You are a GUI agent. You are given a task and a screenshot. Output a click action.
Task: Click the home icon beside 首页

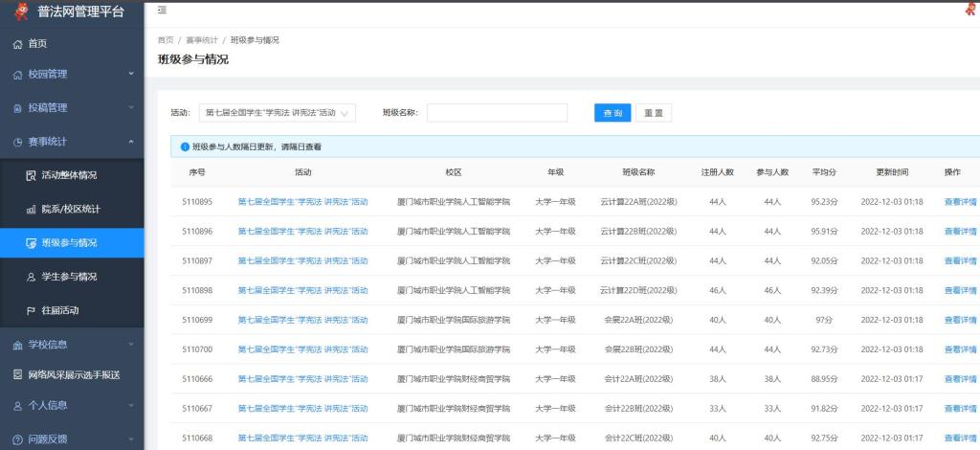(x=16, y=44)
